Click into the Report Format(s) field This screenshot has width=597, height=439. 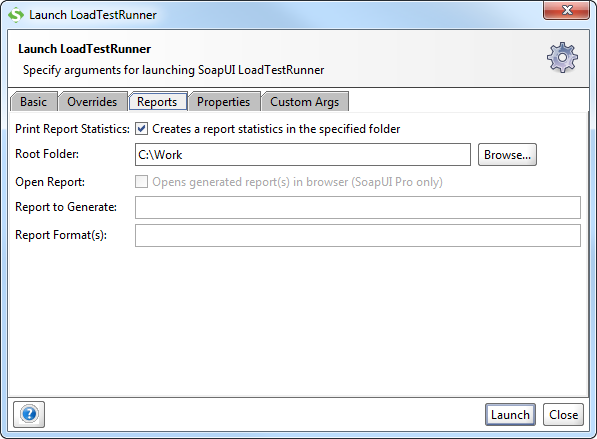(358, 235)
